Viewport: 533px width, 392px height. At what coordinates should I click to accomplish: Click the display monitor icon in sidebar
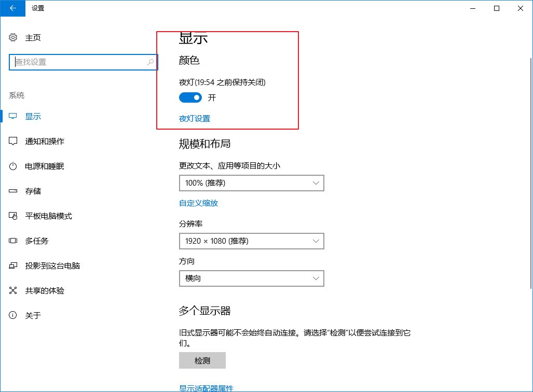tap(13, 116)
